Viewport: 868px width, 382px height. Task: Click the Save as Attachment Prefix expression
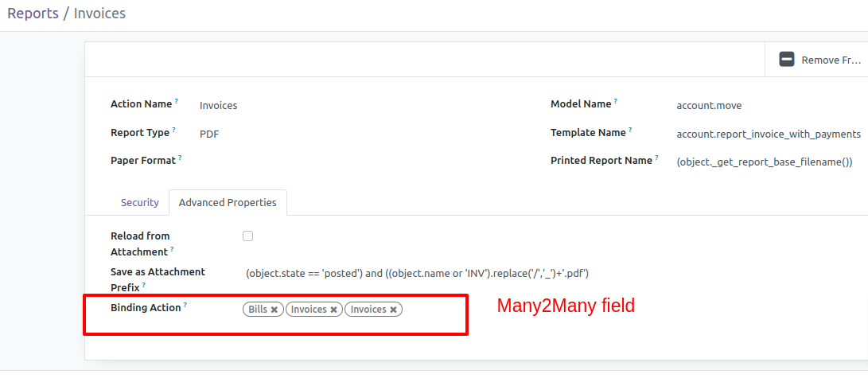point(418,274)
